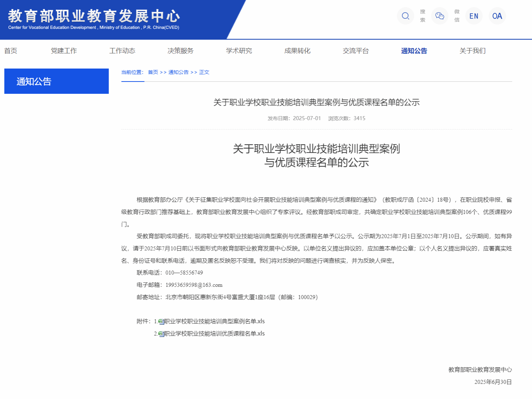Open the WeChat icon in header
Image resolution: width=532 pixels, height=399 pixels.
pyautogui.click(x=439, y=16)
